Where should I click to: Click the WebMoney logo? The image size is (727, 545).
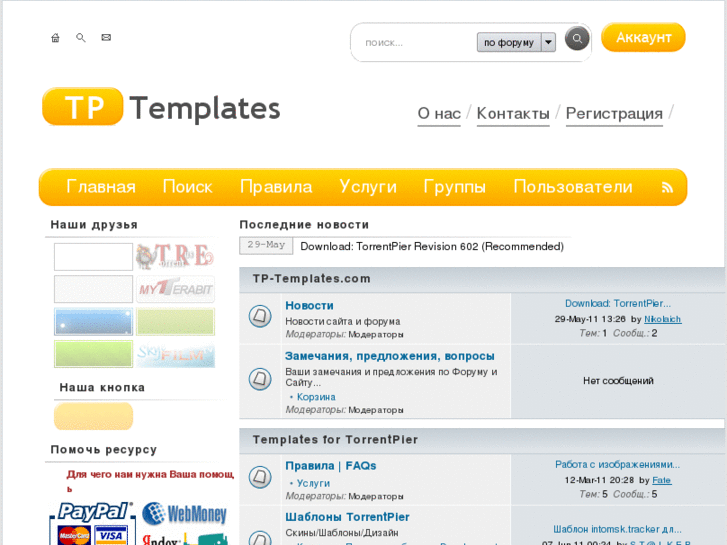184,514
